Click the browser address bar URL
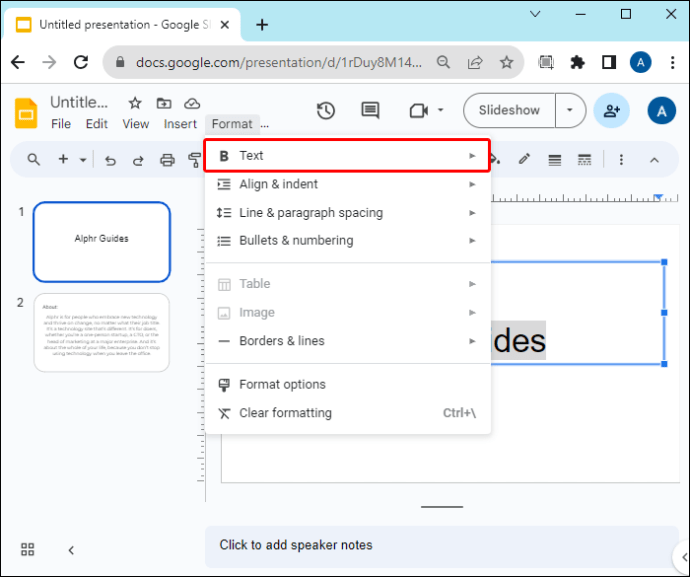Screen dimensions: 690x577 pyautogui.click(x=279, y=62)
